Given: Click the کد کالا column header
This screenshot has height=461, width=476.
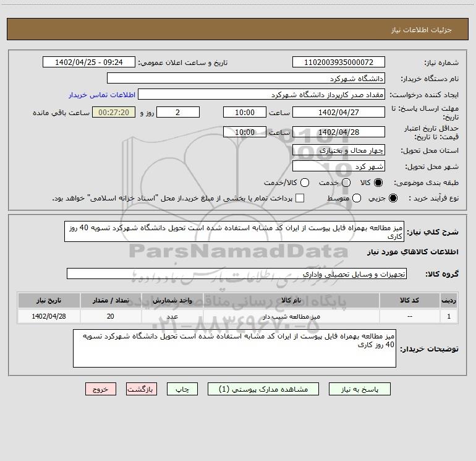Looking at the screenshot, I should 409,301.
